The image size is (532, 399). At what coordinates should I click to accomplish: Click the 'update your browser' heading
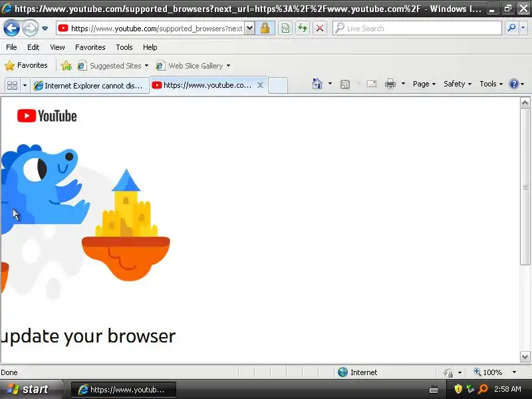[88, 336]
